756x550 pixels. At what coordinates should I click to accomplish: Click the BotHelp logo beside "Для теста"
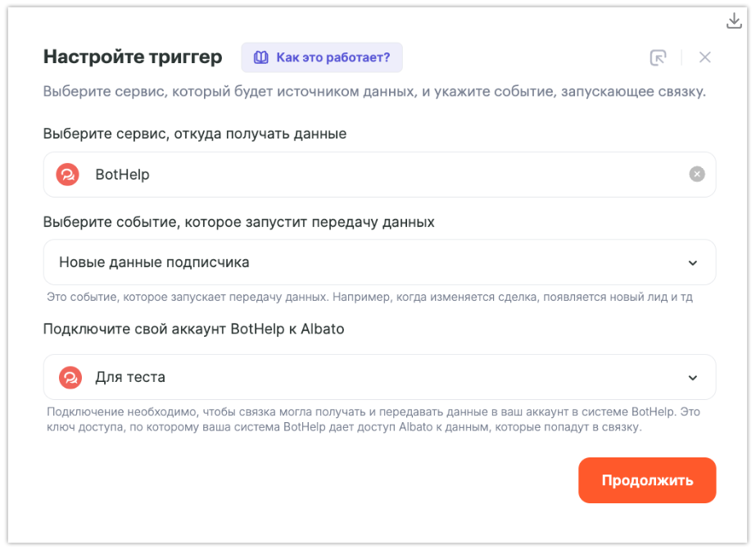click(70, 377)
